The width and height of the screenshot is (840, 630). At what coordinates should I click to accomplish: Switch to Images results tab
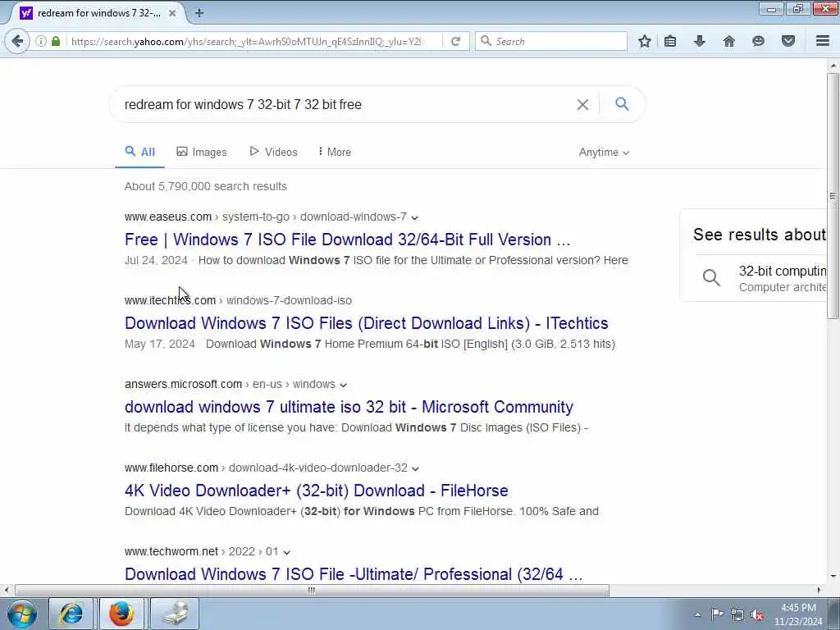tap(202, 152)
